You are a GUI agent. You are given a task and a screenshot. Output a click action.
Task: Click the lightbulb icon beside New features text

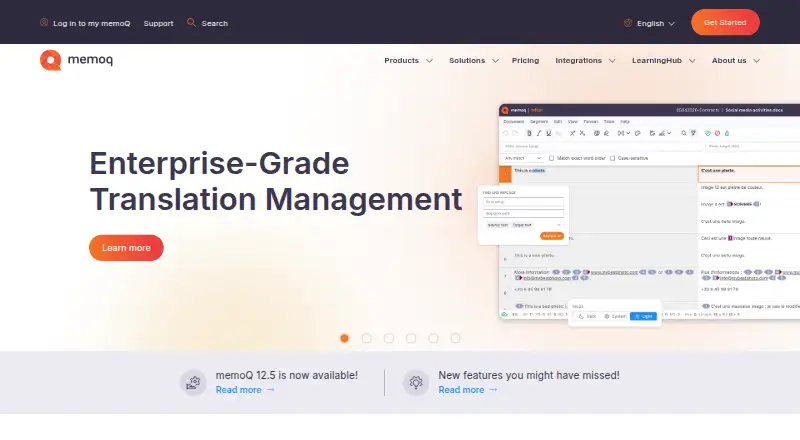pyautogui.click(x=416, y=382)
